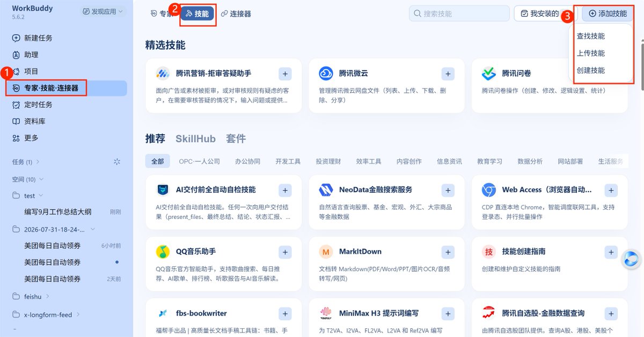Switch to the 专家 tab
644x337 pixels.
[x=162, y=14]
